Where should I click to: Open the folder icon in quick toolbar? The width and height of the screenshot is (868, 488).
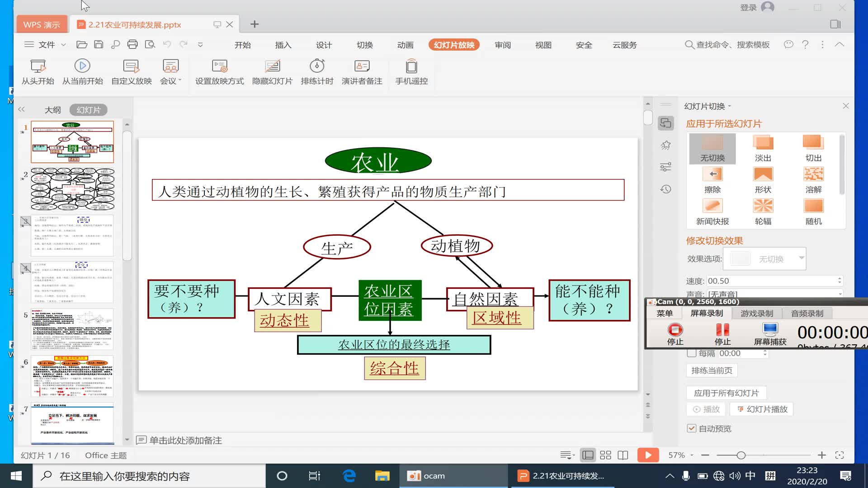82,45
